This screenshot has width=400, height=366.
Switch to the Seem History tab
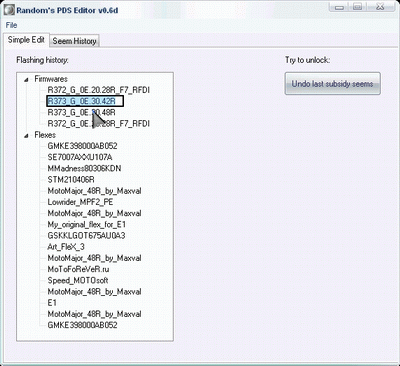pos(75,41)
